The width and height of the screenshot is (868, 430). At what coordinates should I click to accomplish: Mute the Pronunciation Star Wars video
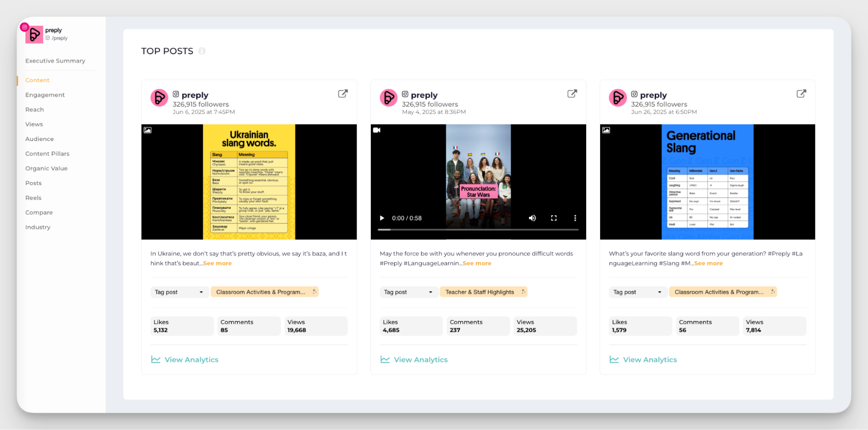[532, 218]
